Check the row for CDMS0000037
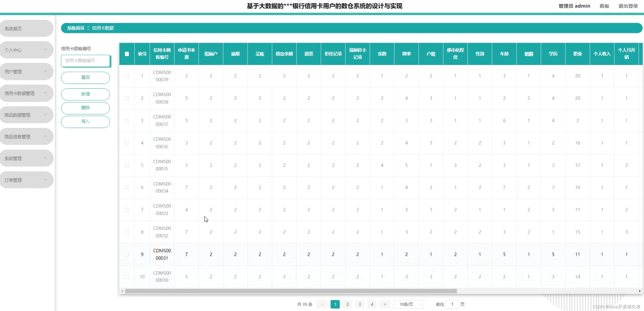 127,121
